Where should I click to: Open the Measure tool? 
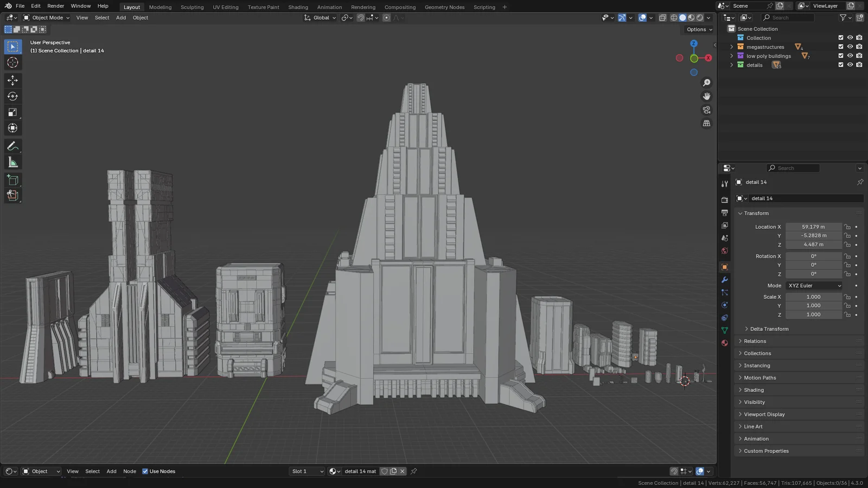pos(12,162)
